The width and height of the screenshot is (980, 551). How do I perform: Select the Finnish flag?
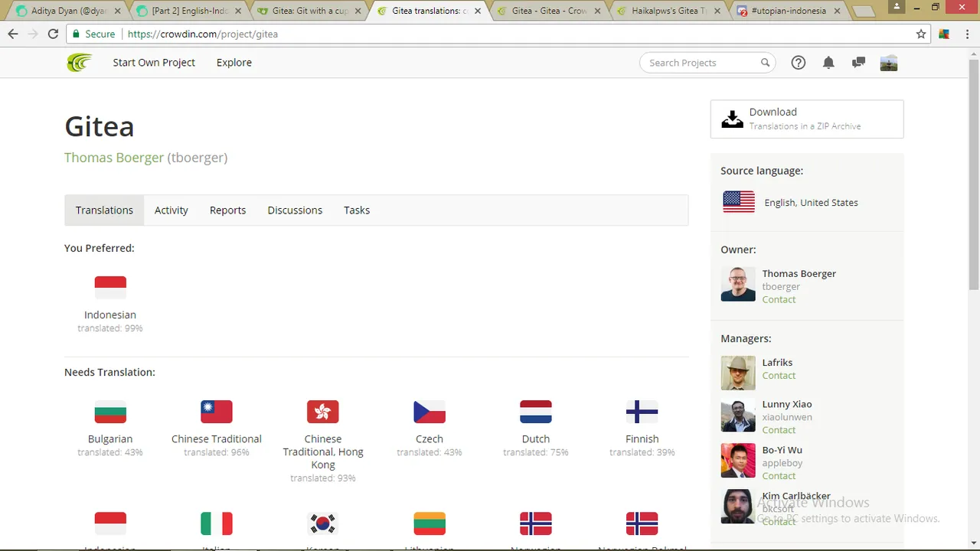click(x=642, y=412)
